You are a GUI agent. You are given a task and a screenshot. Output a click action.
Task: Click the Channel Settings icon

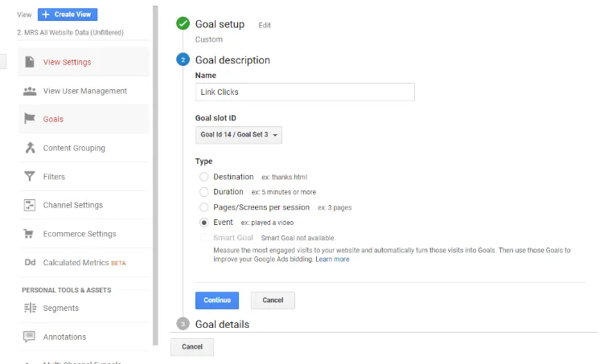pos(30,205)
